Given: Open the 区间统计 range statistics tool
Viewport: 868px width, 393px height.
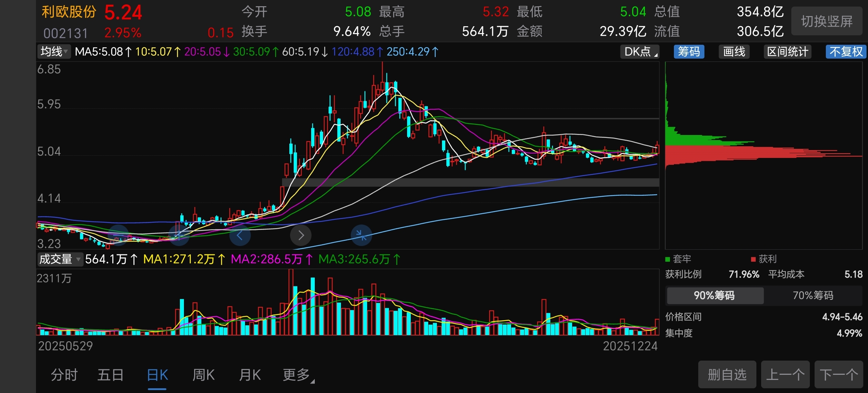Looking at the screenshot, I should click(x=787, y=52).
